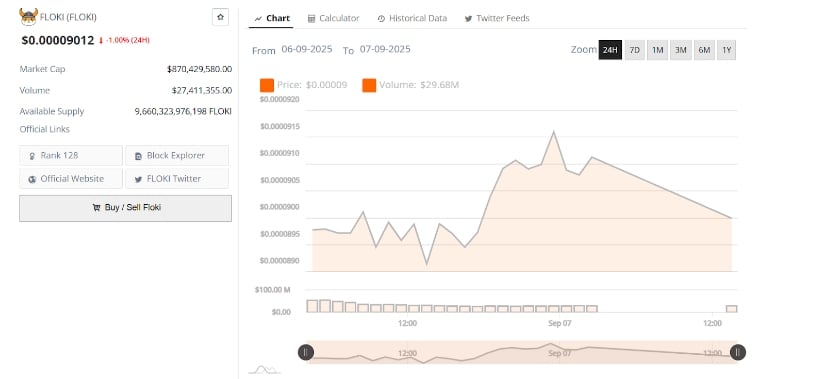
Task: Add FLOKI to favorites with star icon
Action: tap(220, 17)
